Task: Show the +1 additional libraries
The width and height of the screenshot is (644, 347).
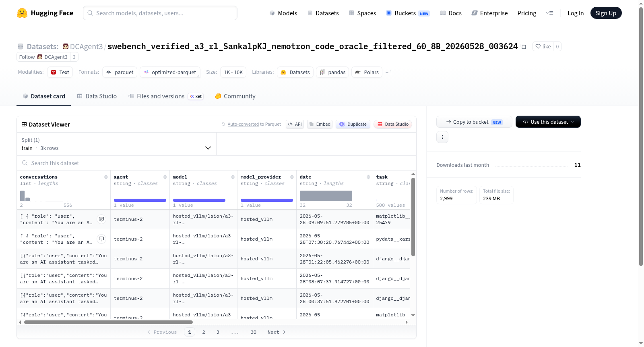Action: click(x=389, y=72)
